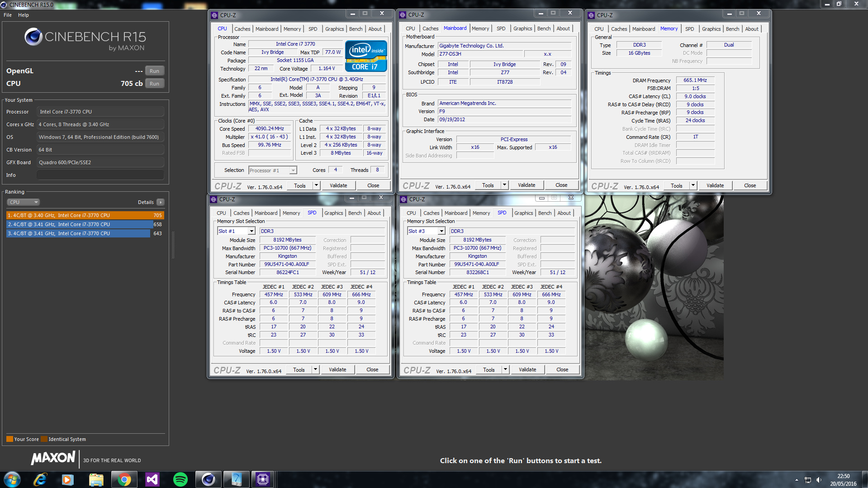The height and width of the screenshot is (488, 868).
Task: Expand Tools arrow in the CPU tab window
Action: coord(316,185)
